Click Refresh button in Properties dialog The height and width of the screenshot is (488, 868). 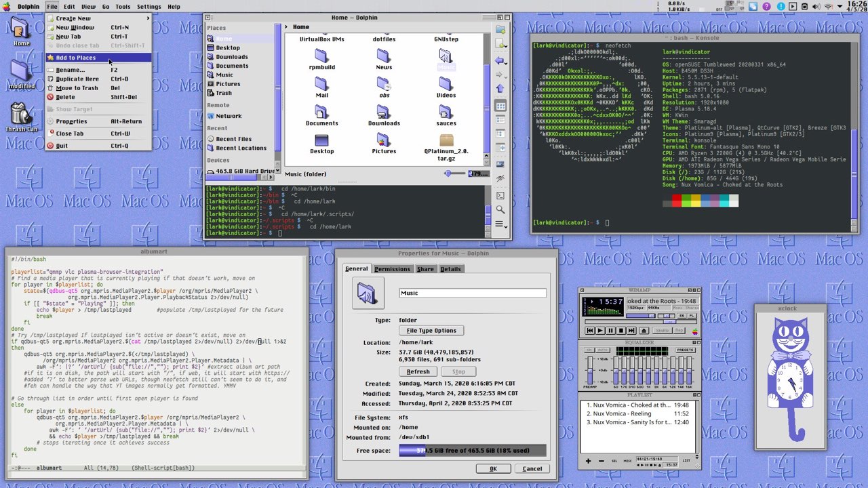[x=418, y=371]
